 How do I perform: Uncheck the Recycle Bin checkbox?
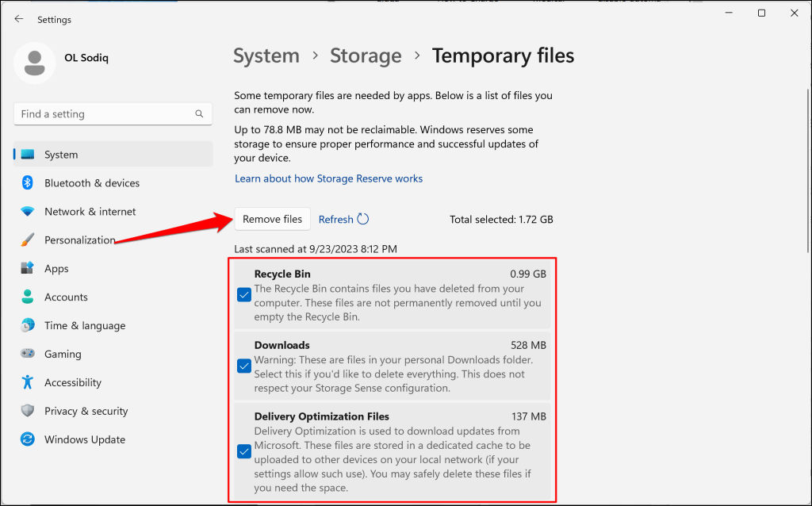[244, 295]
